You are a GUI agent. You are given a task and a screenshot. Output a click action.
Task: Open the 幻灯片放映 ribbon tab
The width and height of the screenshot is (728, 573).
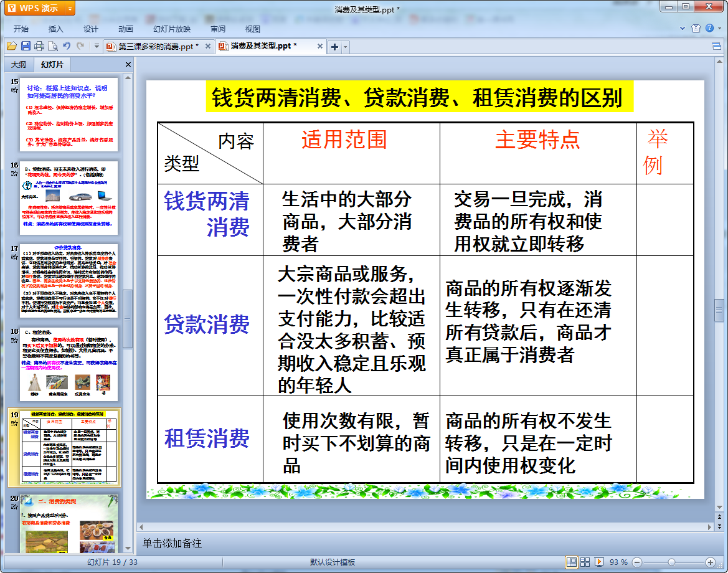click(x=172, y=29)
